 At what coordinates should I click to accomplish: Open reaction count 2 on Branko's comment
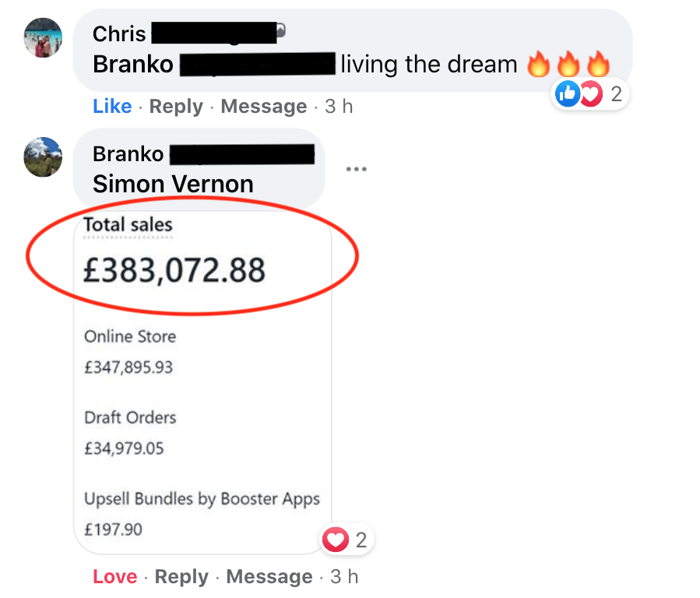(x=361, y=540)
